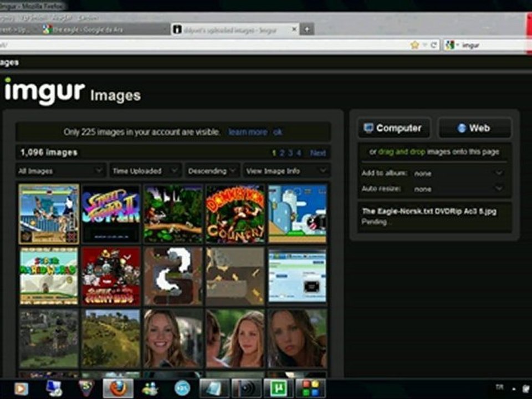Open the castle ruins thumbnail
The height and width of the screenshot is (399, 532).
pyautogui.click(x=49, y=338)
